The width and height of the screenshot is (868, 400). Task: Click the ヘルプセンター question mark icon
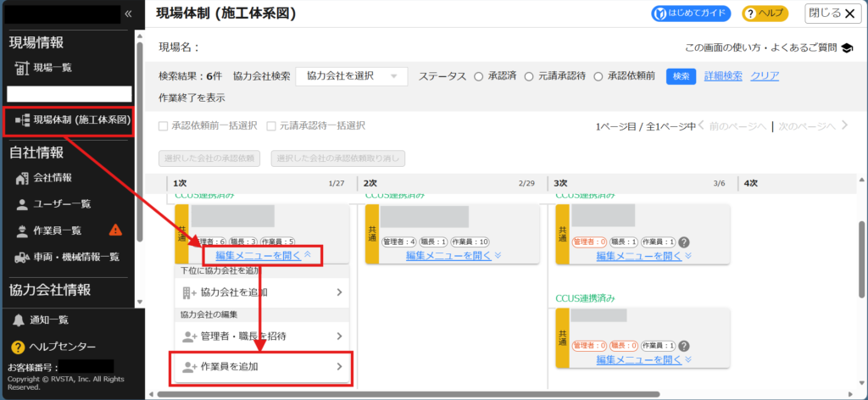pyautogui.click(x=19, y=347)
